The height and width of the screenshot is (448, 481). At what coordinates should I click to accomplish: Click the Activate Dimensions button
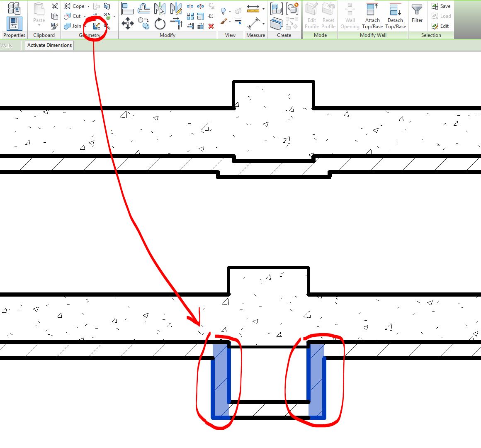coord(49,45)
